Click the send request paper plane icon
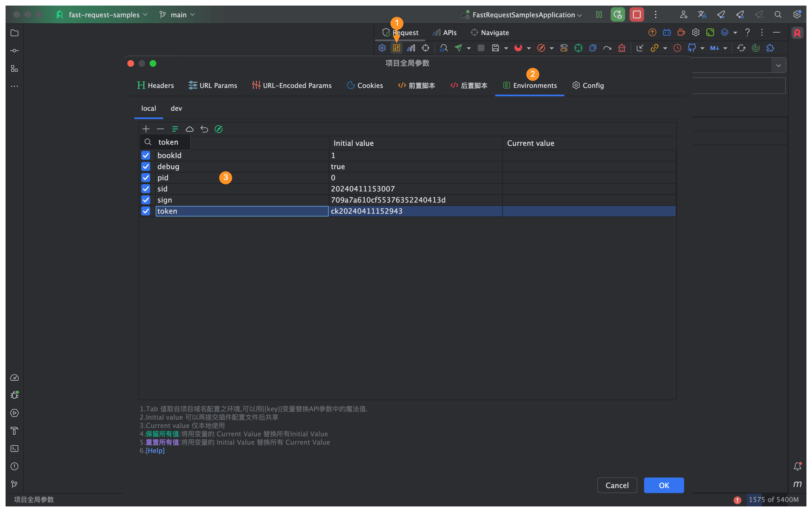812x512 pixels. coord(458,48)
